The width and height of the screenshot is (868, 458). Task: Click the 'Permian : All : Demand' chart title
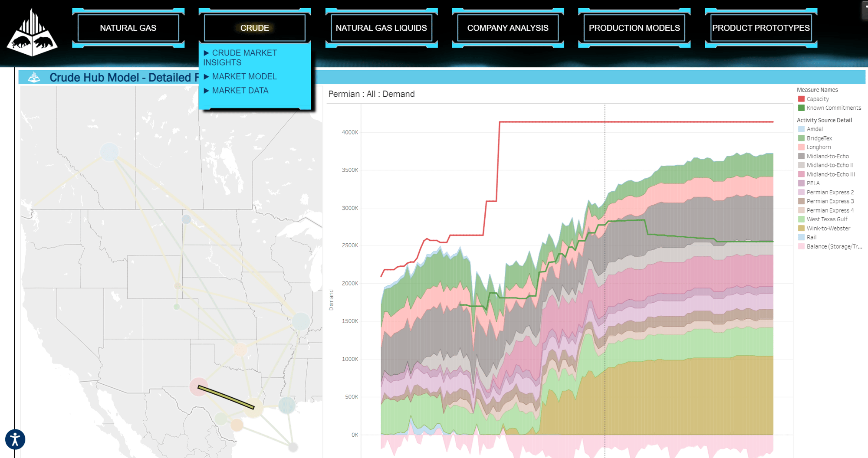pos(372,94)
